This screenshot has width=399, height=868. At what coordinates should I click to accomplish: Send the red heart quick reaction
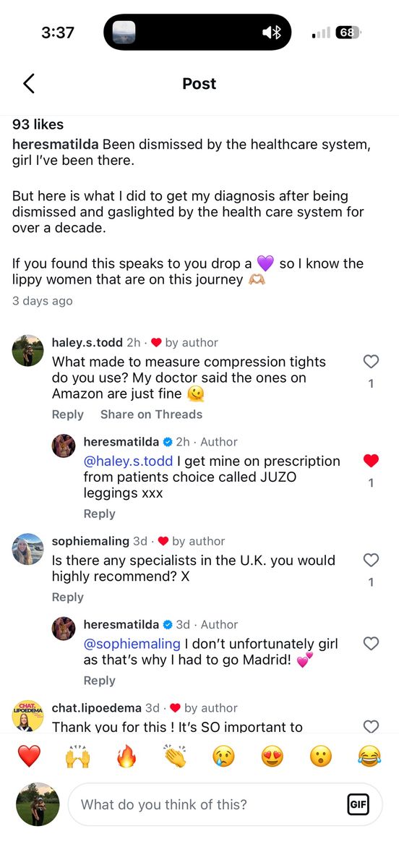[x=29, y=757]
